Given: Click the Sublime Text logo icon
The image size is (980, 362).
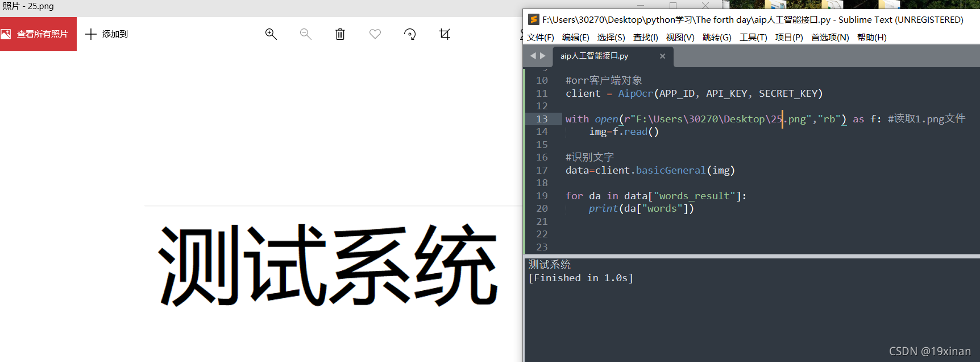Looking at the screenshot, I should coord(533,19).
